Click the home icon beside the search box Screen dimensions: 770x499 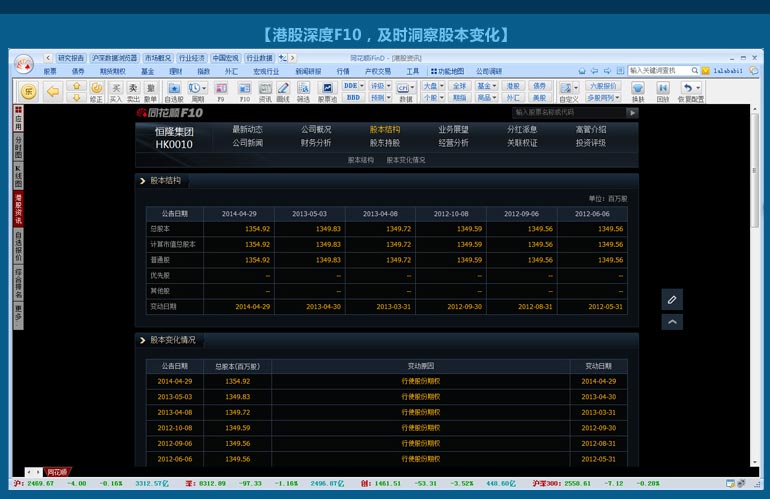(x=582, y=71)
